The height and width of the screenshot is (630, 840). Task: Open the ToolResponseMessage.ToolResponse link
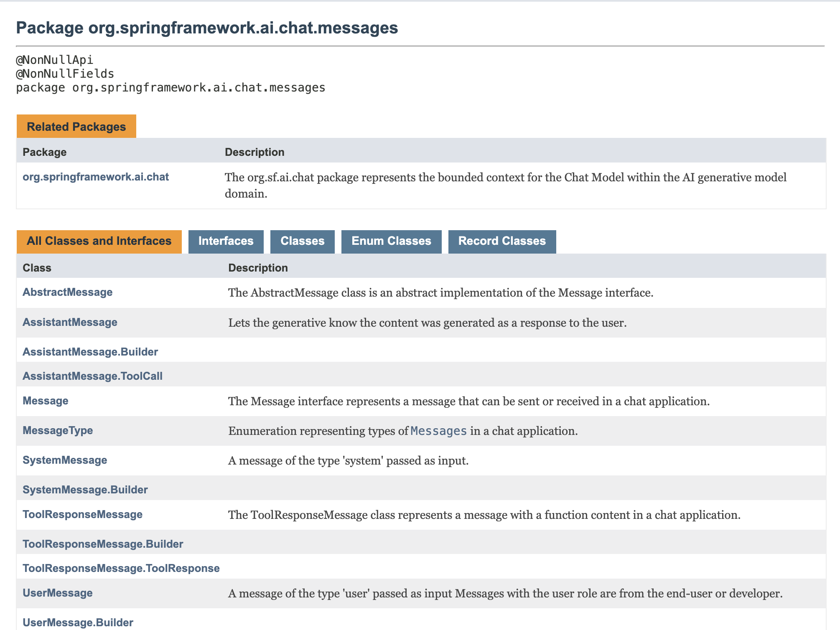point(121,568)
